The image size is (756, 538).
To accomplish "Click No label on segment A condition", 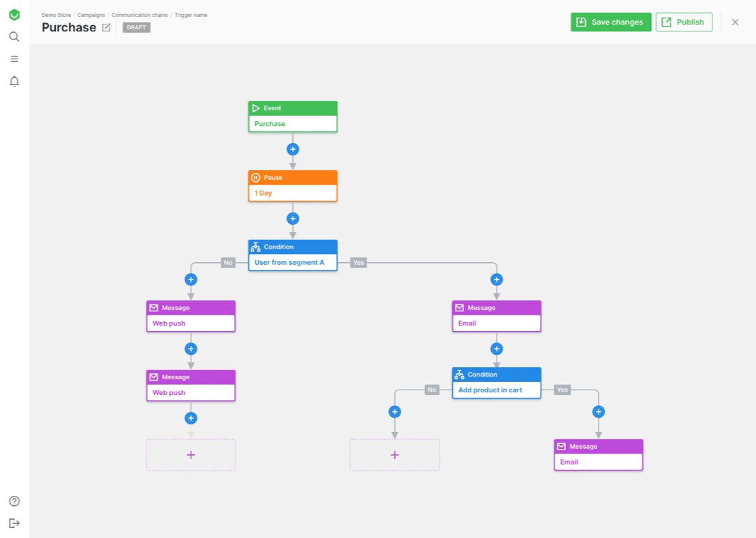I will (228, 263).
